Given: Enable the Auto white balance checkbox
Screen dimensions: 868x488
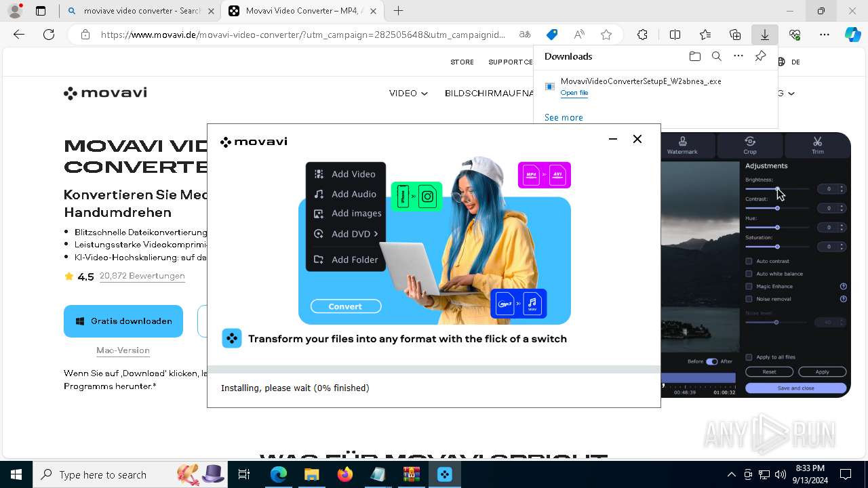Looking at the screenshot, I should (x=749, y=274).
